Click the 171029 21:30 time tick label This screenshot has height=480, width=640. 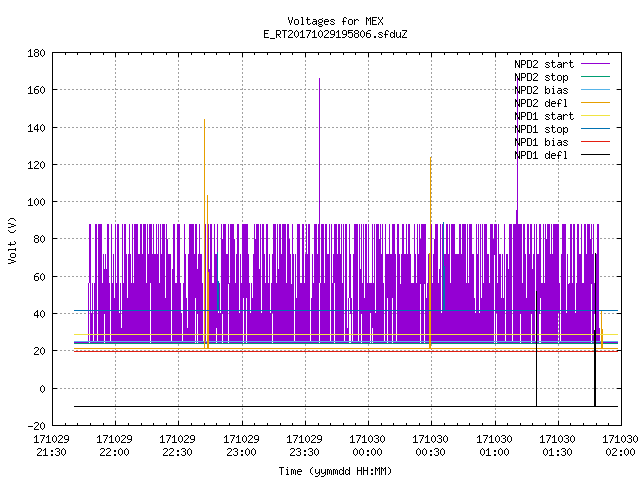(51, 446)
